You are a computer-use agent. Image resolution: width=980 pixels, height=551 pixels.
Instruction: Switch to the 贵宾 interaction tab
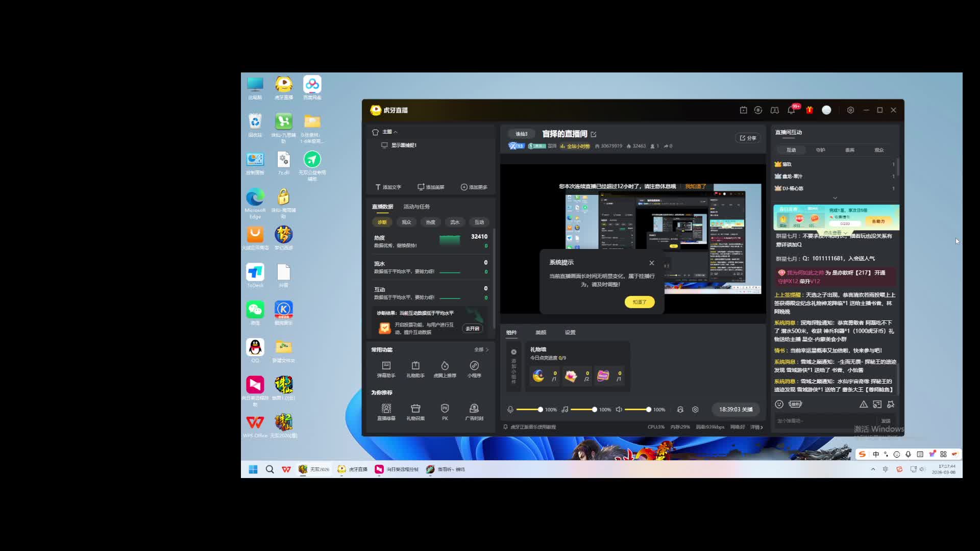849,150
